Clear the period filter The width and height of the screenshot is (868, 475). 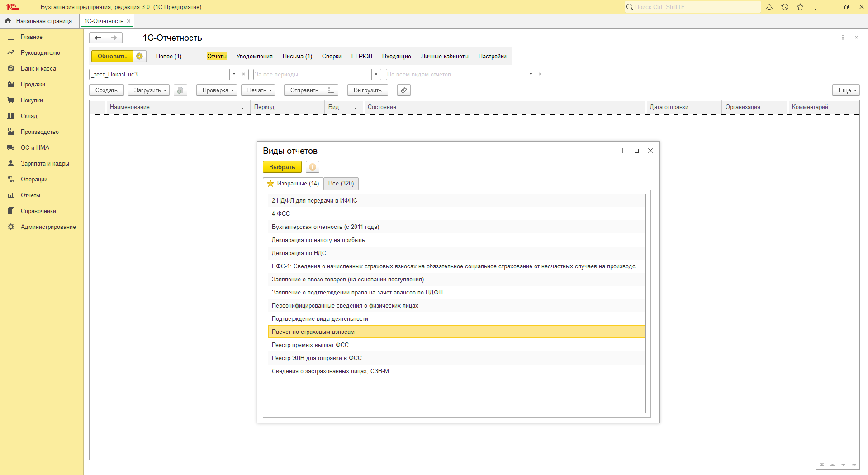376,74
